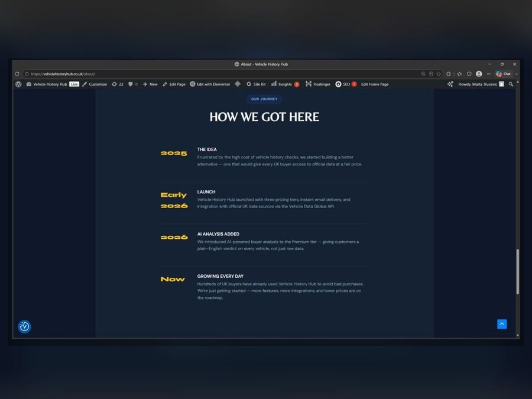Click the page vertical scrollbar thumb
Image resolution: width=532 pixels, height=399 pixels.
tap(517, 271)
